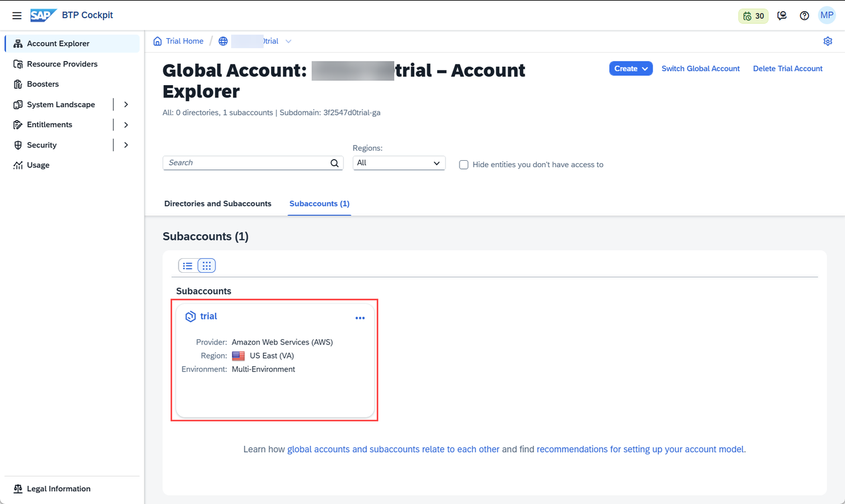Open the trial subaccount three-dot menu
Viewport: 845px width, 504px height.
click(360, 318)
